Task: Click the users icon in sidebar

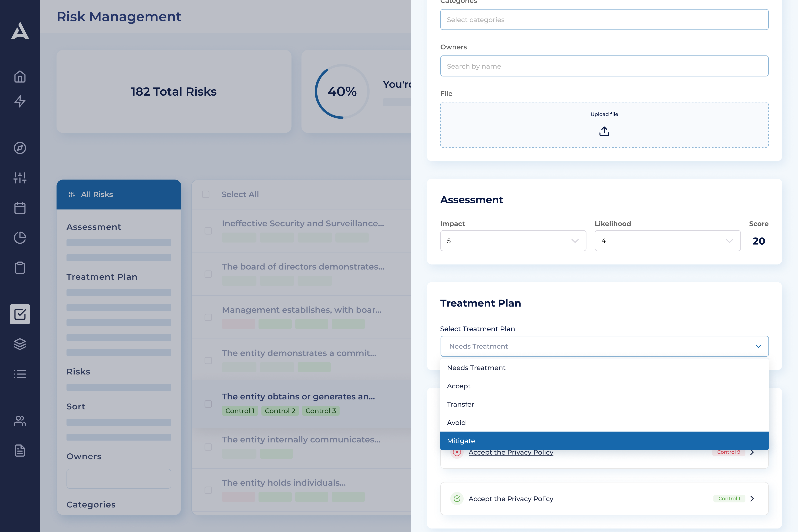Action: click(20, 421)
